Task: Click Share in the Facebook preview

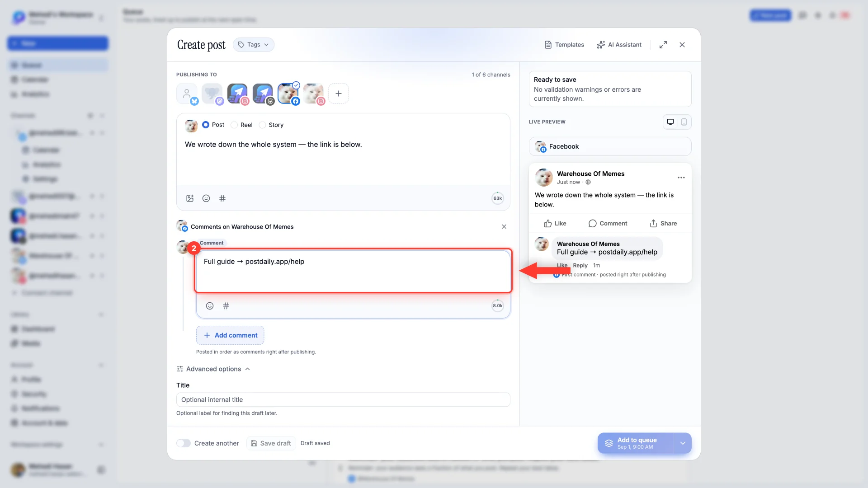Action: point(663,224)
